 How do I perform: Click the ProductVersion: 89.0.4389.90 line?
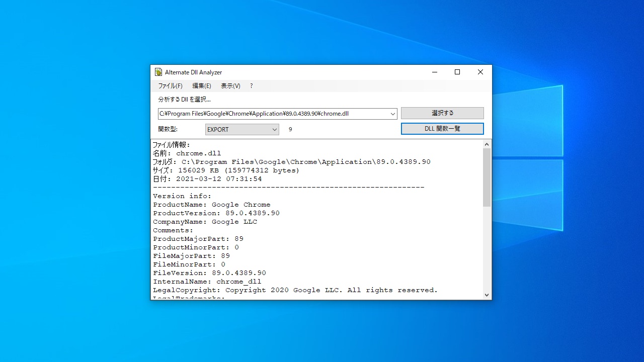pos(216,213)
